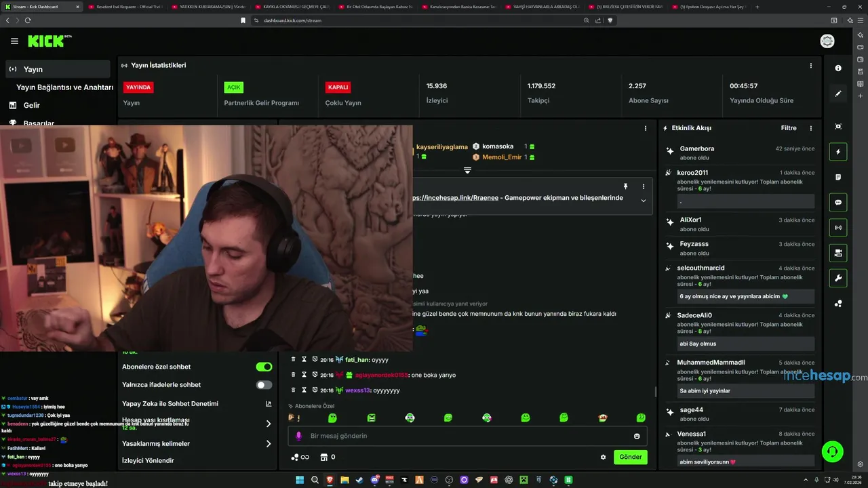Use the chat scrollbar thumb

(x=655, y=392)
